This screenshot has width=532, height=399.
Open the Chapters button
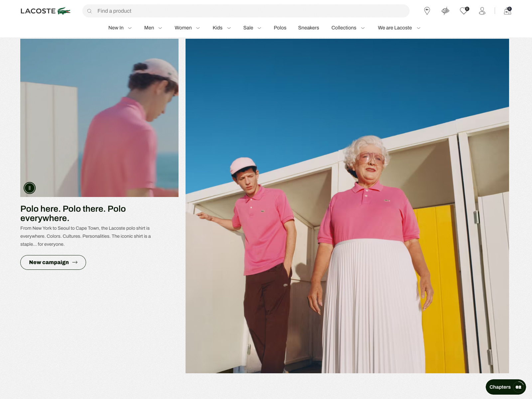pos(505,387)
